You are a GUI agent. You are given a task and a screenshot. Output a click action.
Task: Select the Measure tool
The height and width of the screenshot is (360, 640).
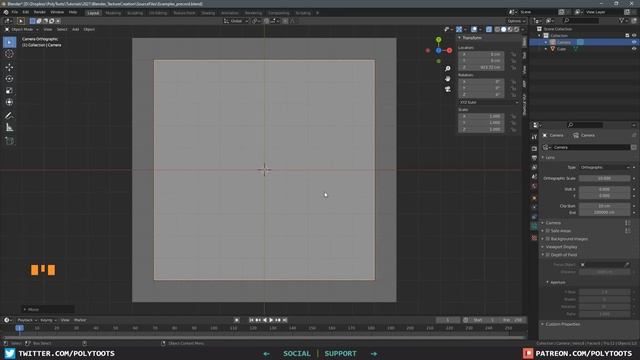[x=9, y=128]
